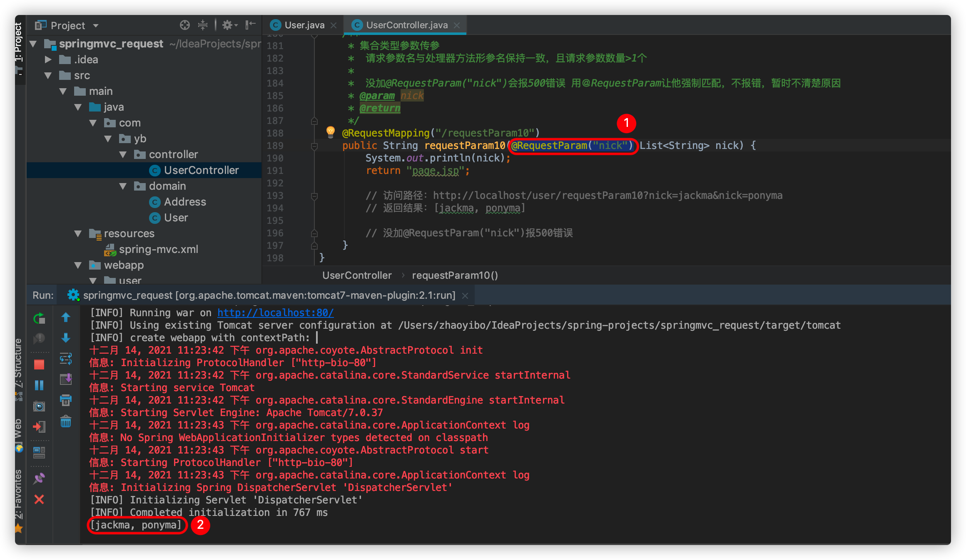This screenshot has width=966, height=560.
Task: Expand the .idea folder
Action: [x=48, y=60]
